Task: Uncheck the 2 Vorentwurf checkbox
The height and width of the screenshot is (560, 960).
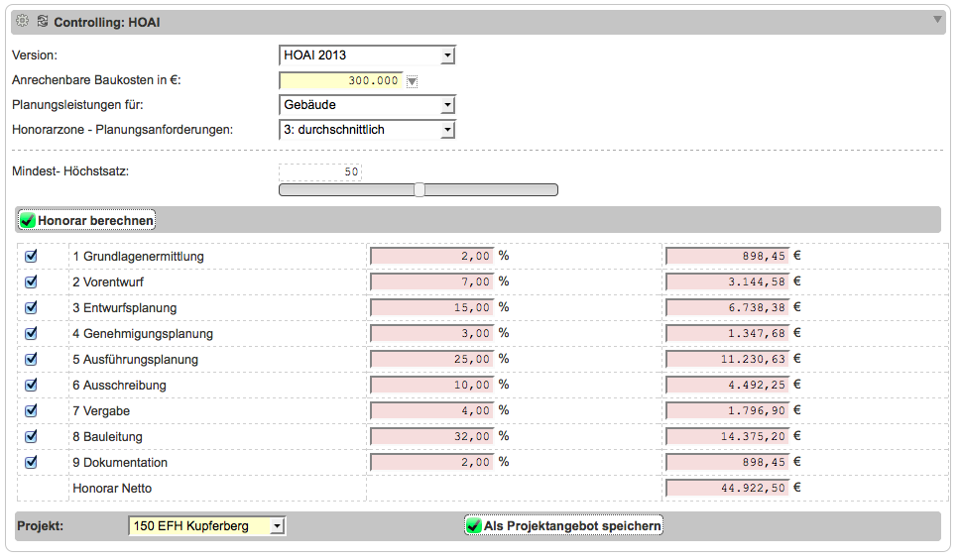Action: [31, 281]
